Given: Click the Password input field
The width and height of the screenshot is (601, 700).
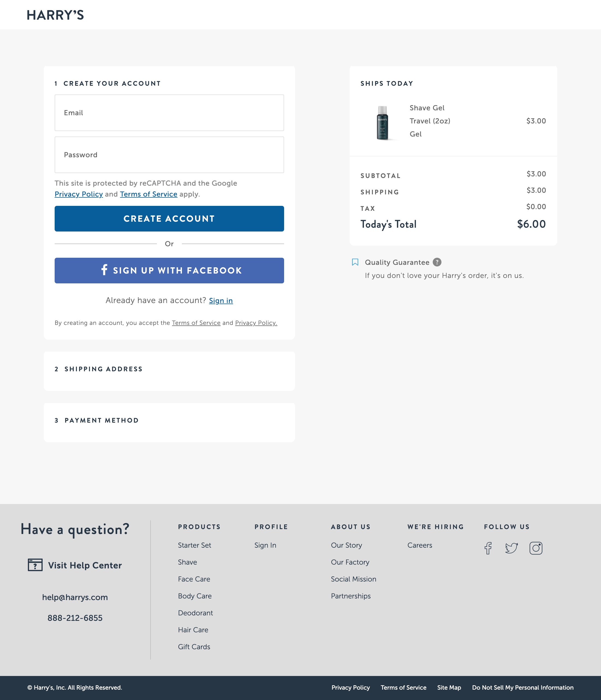Looking at the screenshot, I should point(169,155).
